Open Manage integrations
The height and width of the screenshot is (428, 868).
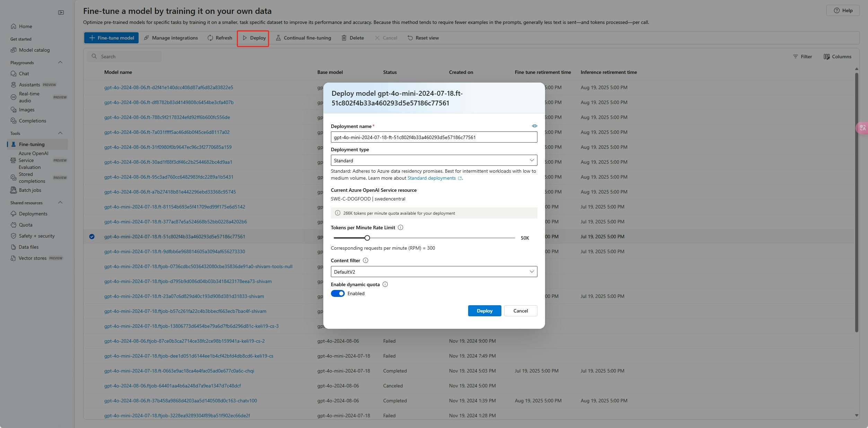170,37
